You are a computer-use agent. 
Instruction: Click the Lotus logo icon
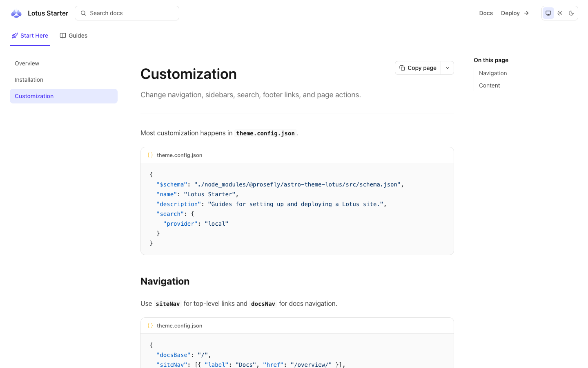click(16, 13)
